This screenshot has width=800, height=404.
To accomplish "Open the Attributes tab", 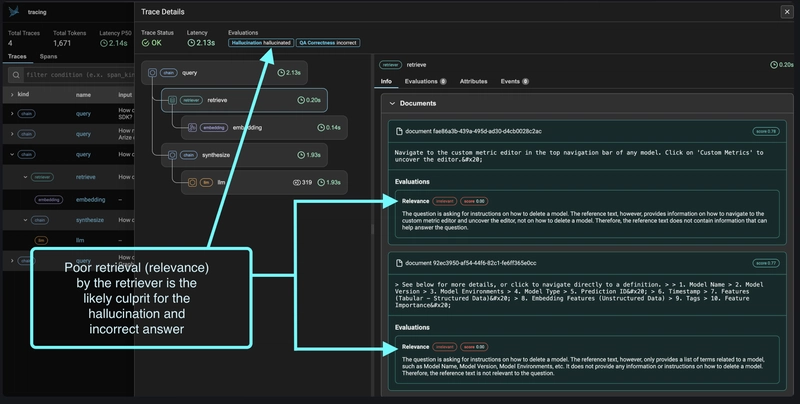I will 473,81.
